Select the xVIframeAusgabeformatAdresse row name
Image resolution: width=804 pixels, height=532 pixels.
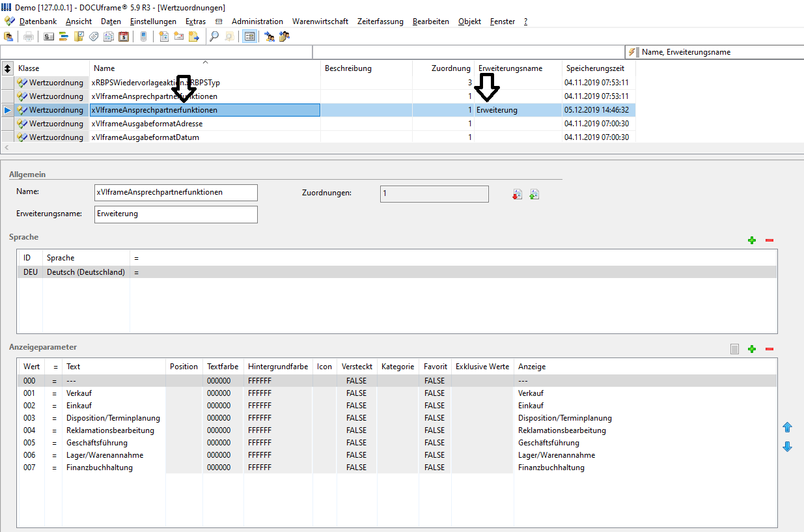click(147, 124)
